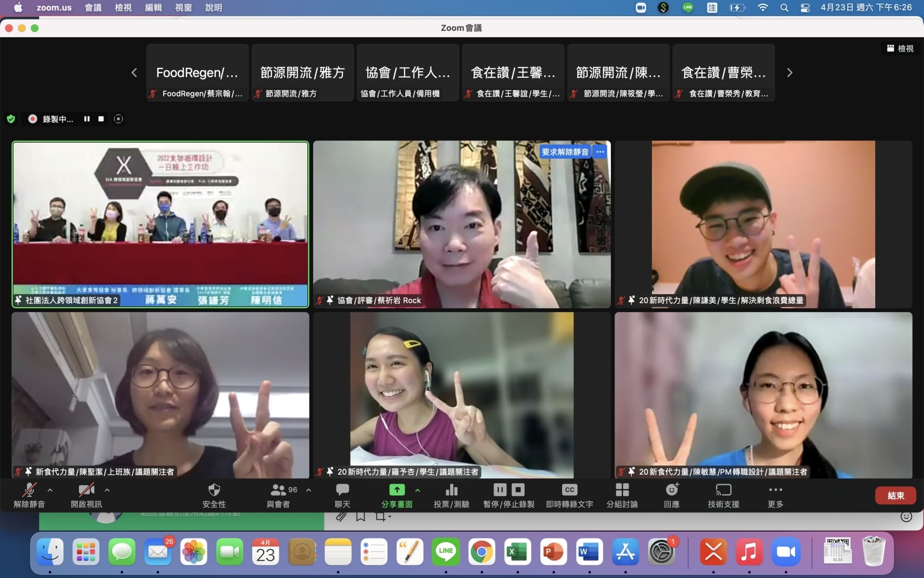Click the red 結束 end meeting button
The width and height of the screenshot is (924, 578).
(896, 495)
